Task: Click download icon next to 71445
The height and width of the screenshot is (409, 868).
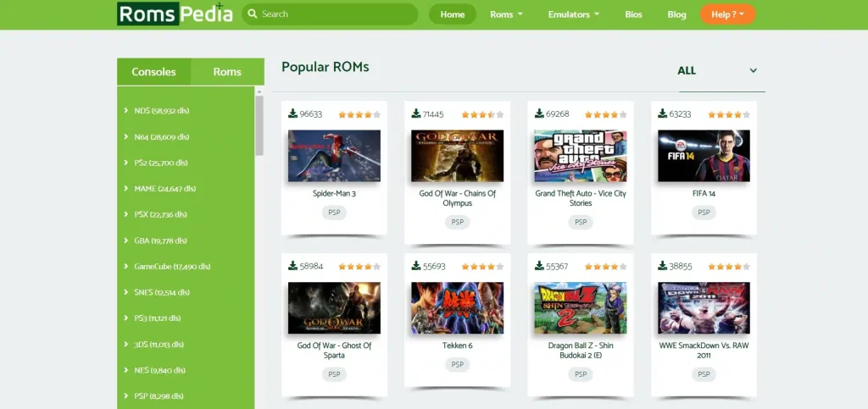Action: tap(416, 113)
